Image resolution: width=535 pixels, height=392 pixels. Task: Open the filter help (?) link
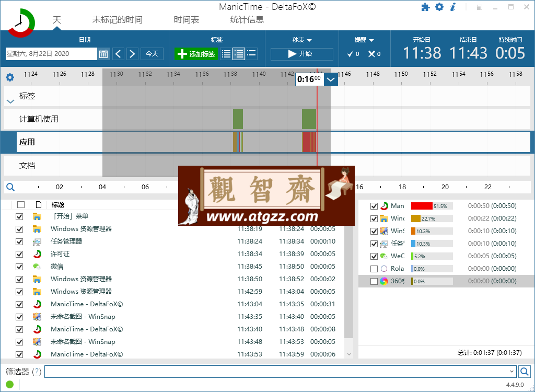(37, 372)
